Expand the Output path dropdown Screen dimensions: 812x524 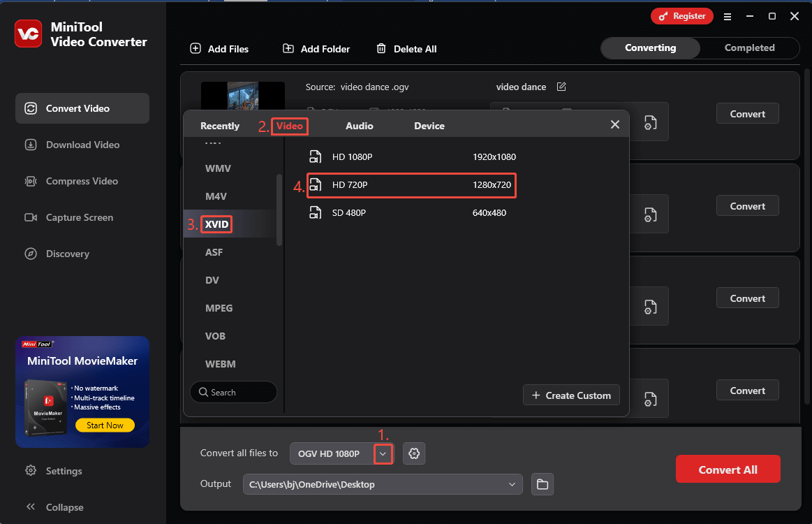pos(512,484)
